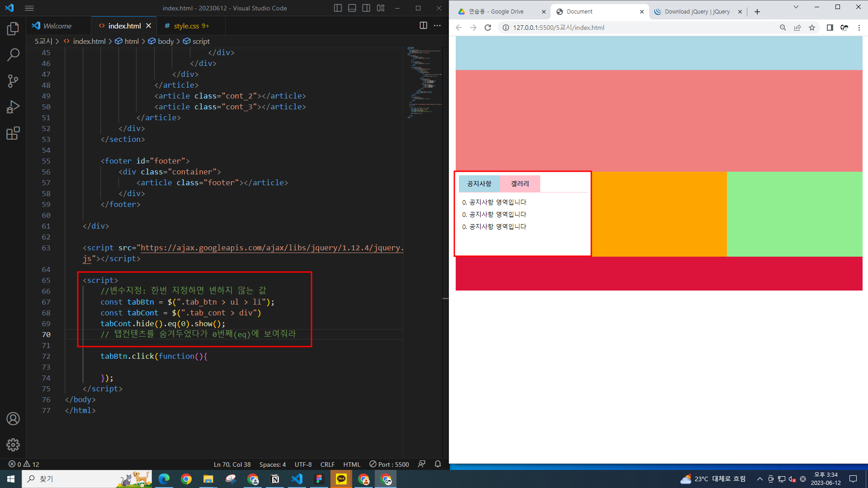Open notifications bell in VS Code

(438, 464)
